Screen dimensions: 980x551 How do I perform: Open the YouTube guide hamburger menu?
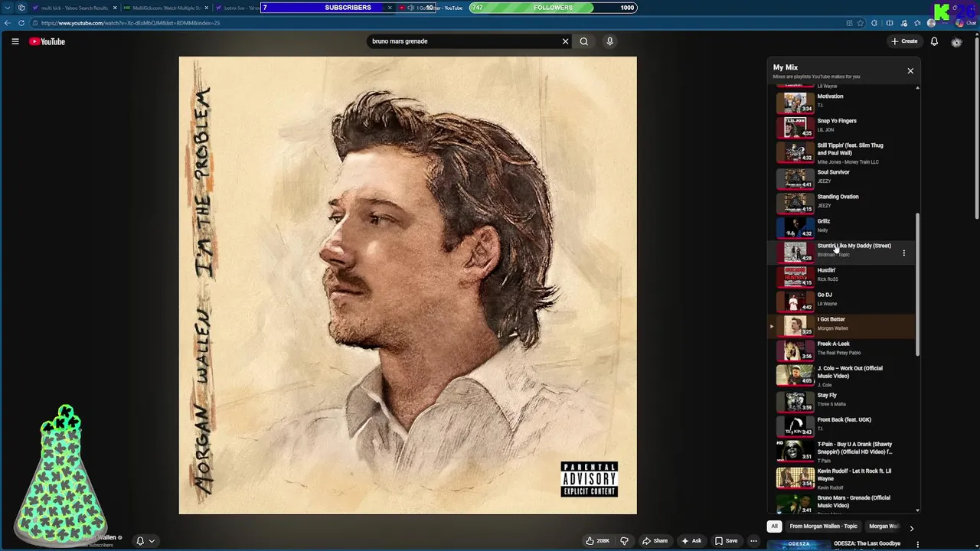(15, 41)
